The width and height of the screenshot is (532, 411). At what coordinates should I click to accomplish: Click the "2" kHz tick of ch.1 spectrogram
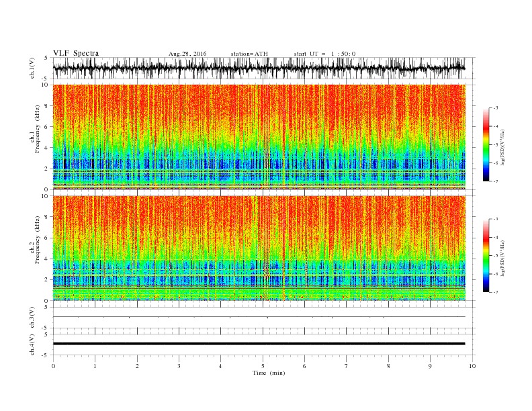(46, 169)
